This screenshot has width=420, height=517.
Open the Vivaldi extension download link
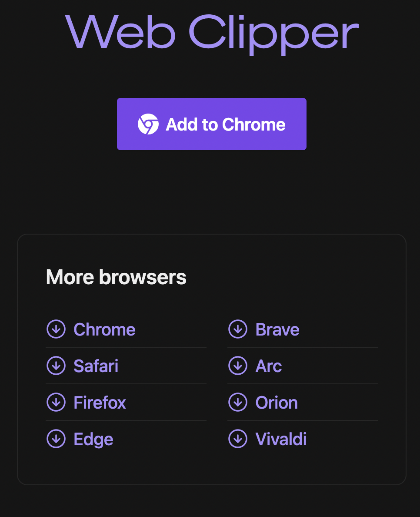tap(281, 439)
